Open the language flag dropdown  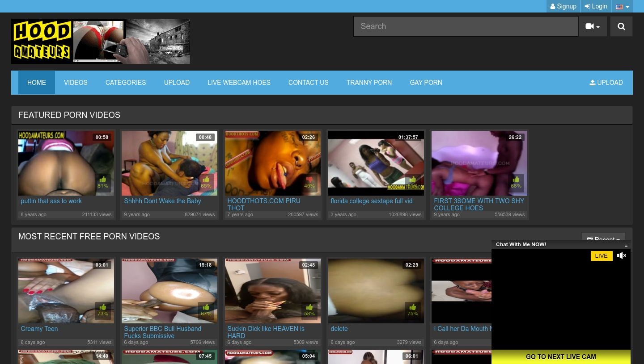622,7
